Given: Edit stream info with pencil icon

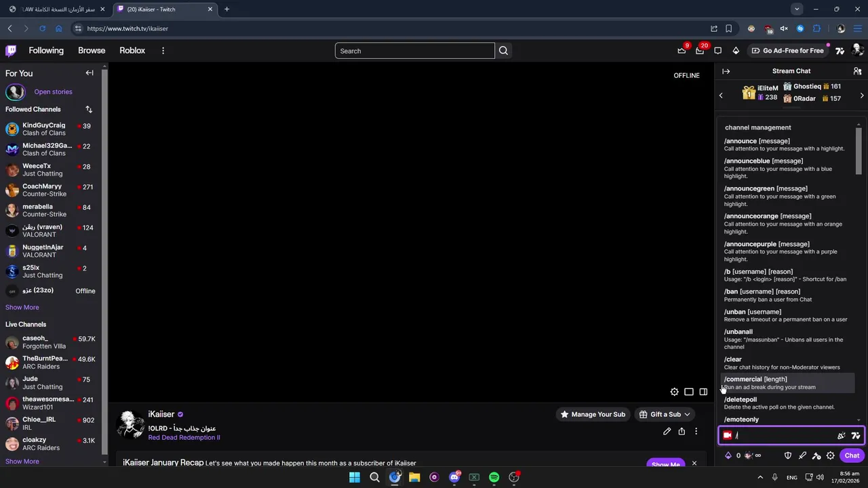Looking at the screenshot, I should [x=667, y=431].
